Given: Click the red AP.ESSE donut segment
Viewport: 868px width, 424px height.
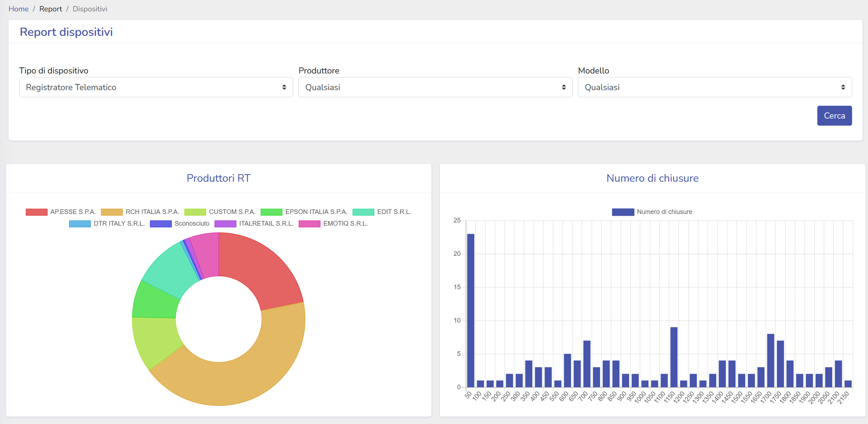Looking at the screenshot, I should tap(260, 268).
